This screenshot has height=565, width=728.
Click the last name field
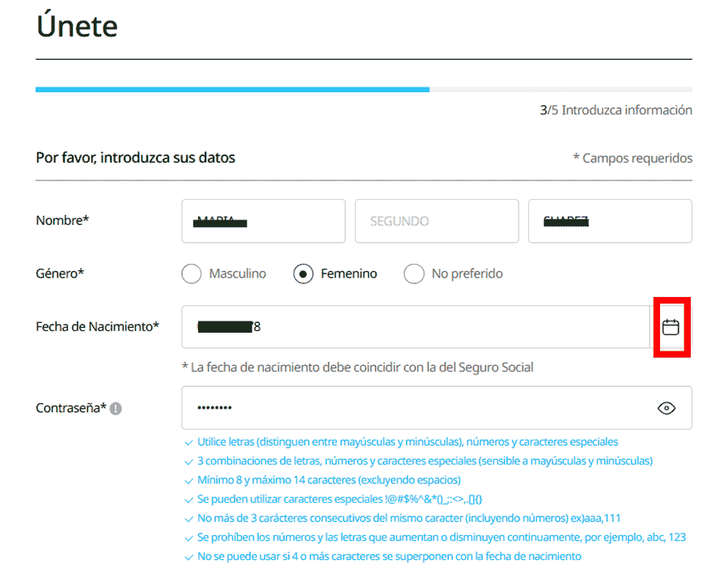(610, 220)
